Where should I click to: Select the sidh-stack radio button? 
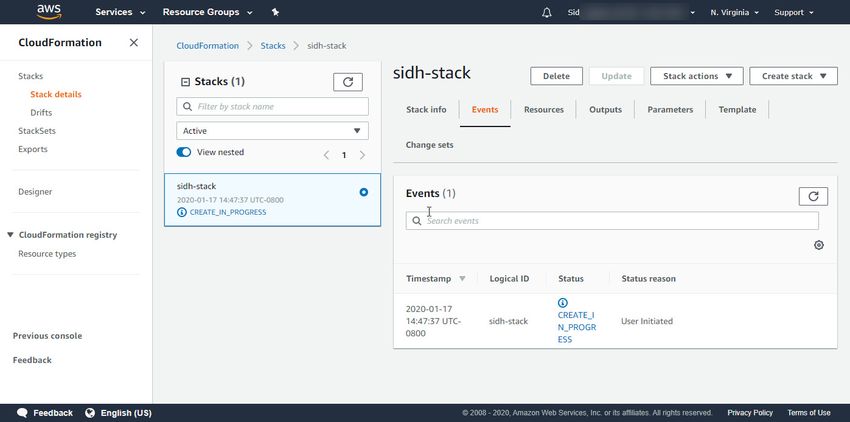363,192
